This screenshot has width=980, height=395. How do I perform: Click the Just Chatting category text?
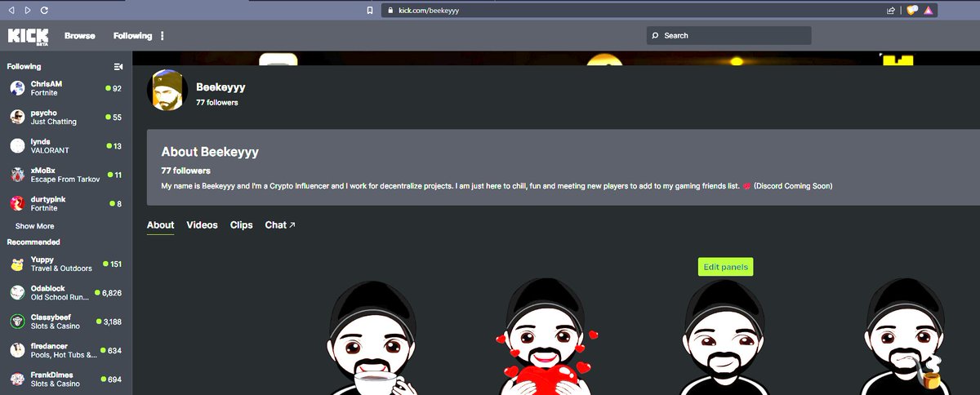tap(54, 122)
